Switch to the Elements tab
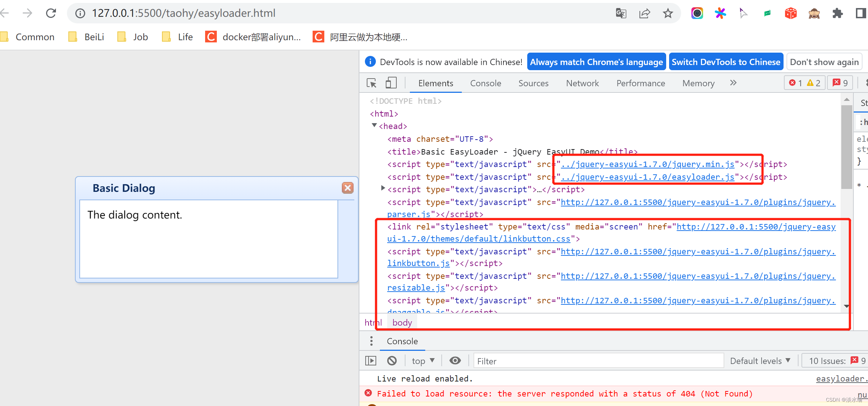The image size is (868, 406). pyautogui.click(x=435, y=83)
